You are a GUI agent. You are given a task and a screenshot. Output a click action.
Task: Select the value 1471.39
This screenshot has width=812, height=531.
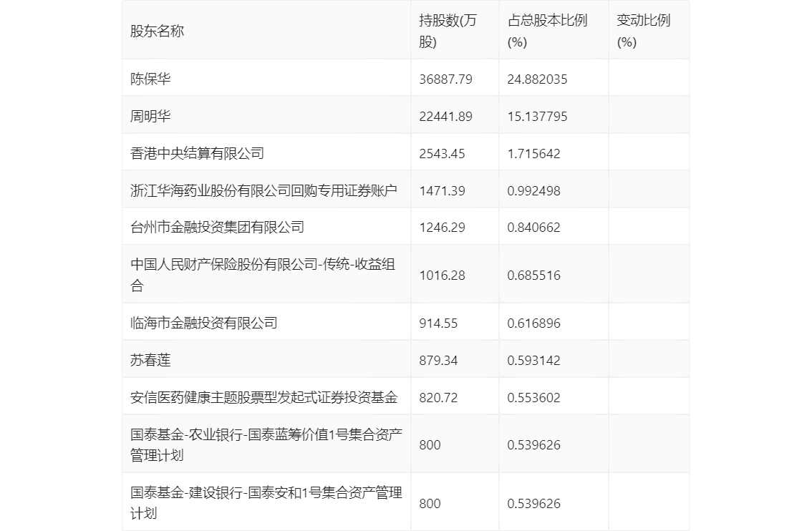[443, 191]
